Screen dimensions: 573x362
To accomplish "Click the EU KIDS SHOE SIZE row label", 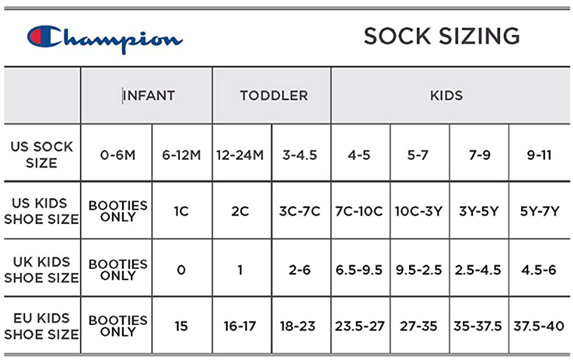I will [x=42, y=326].
